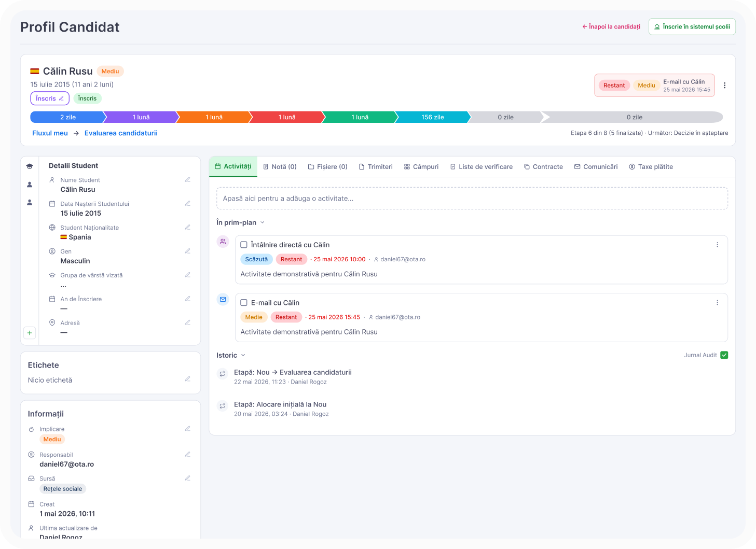Edit Etichete with the pencil icon

tap(188, 379)
